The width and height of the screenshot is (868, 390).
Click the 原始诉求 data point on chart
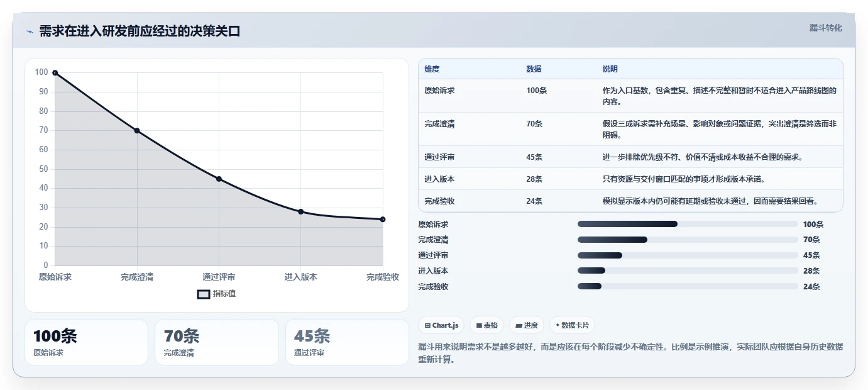coord(55,73)
